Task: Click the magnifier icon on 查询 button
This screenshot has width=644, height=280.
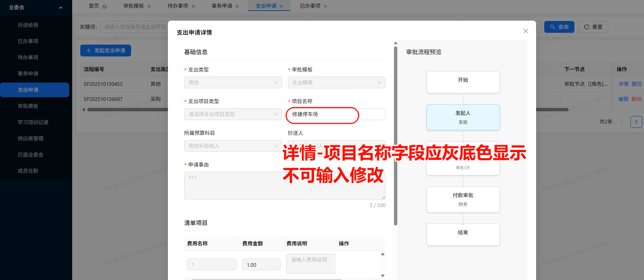Action: [x=553, y=27]
